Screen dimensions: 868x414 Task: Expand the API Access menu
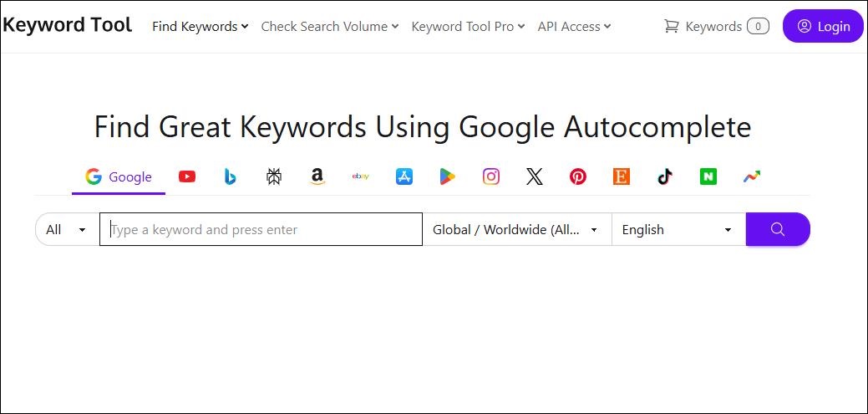[x=574, y=26]
